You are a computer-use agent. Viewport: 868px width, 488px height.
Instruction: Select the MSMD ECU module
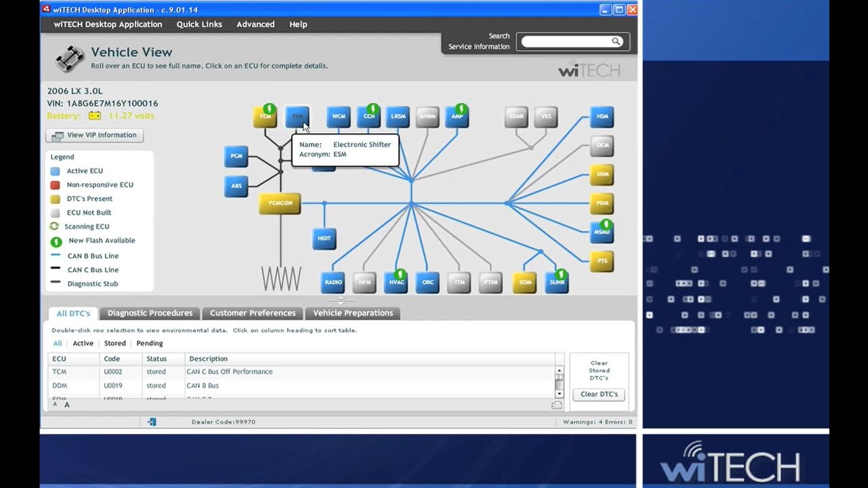tap(602, 232)
